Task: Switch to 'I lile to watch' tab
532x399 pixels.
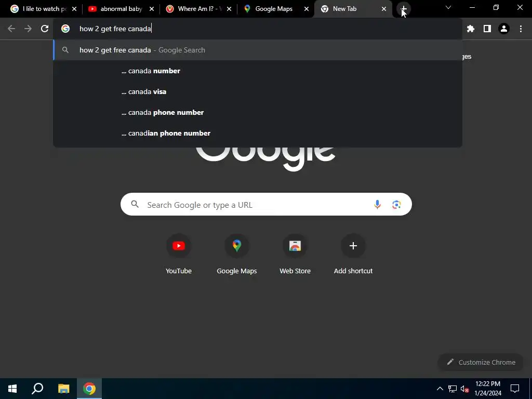Action: point(44,9)
